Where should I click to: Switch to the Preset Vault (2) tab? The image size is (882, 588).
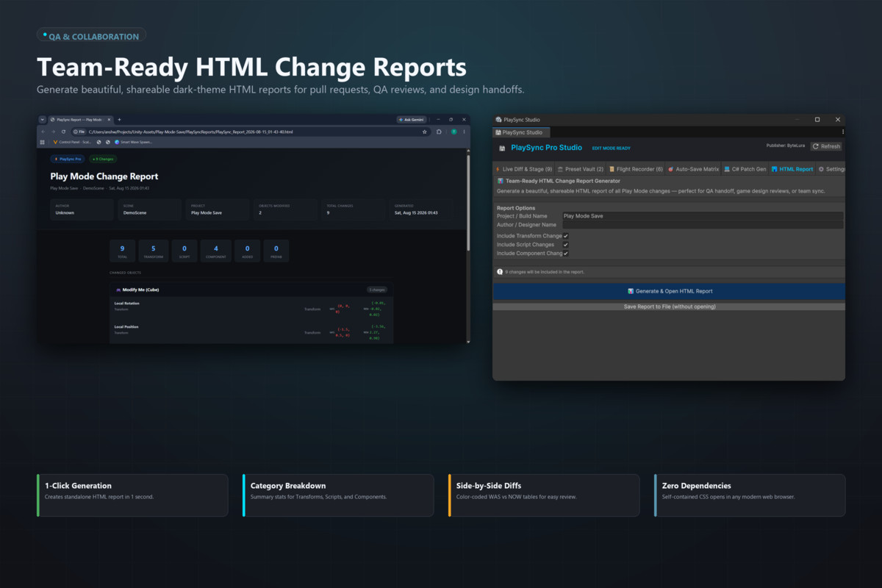click(x=581, y=169)
